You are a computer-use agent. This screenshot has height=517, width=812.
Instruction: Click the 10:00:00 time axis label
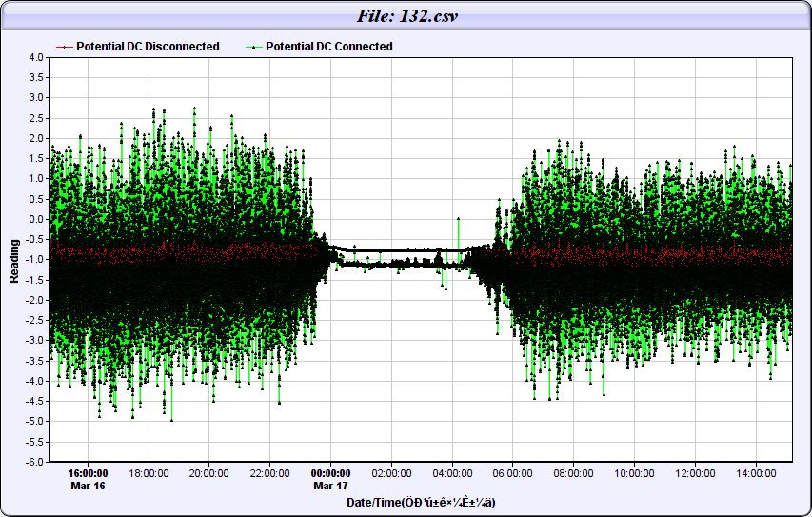(634, 472)
